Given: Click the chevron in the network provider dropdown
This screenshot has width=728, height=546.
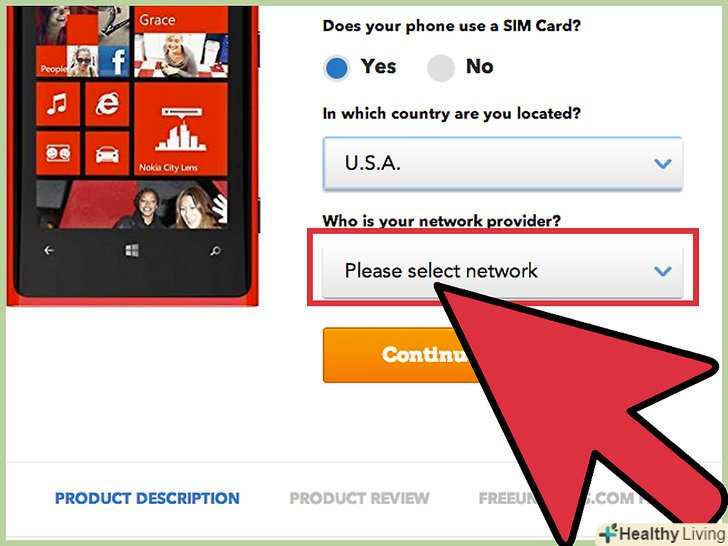Looking at the screenshot, I should (663, 271).
